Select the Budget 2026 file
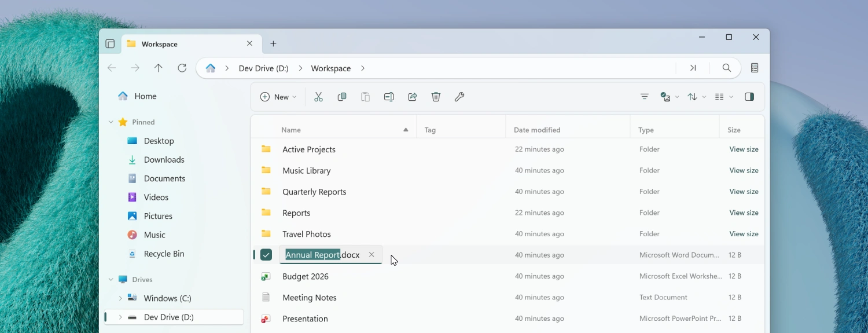868x333 pixels. 507,276
